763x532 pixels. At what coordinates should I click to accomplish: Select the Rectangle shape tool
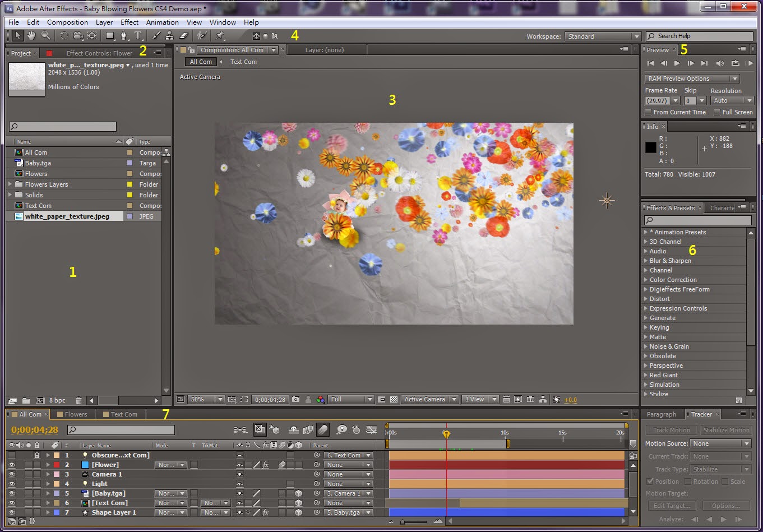[110, 35]
